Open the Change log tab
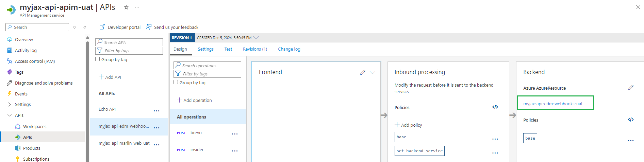644x162 pixels. (289, 49)
